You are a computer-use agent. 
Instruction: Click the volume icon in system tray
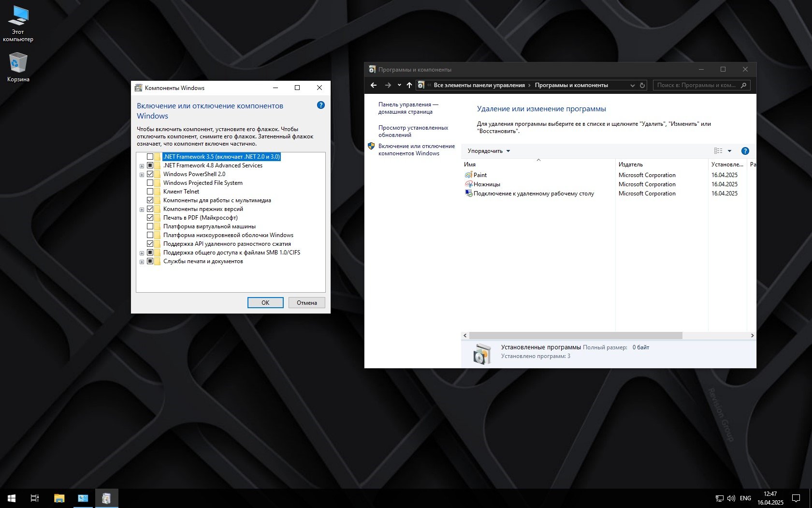(x=731, y=498)
